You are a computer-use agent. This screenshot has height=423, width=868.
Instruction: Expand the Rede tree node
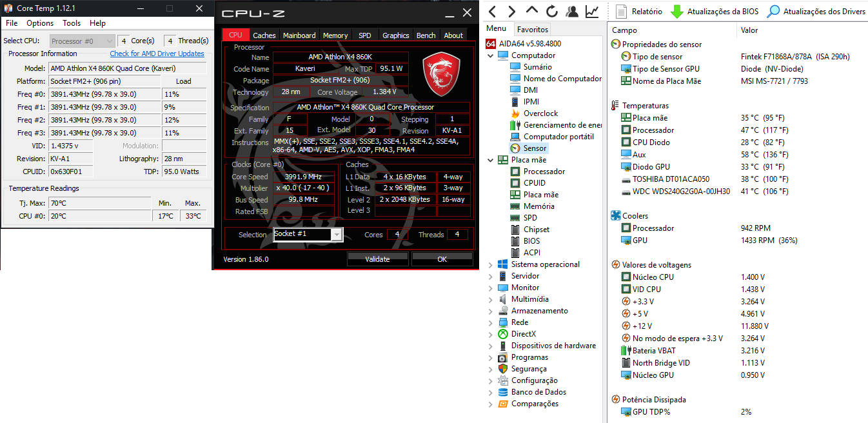pos(491,322)
